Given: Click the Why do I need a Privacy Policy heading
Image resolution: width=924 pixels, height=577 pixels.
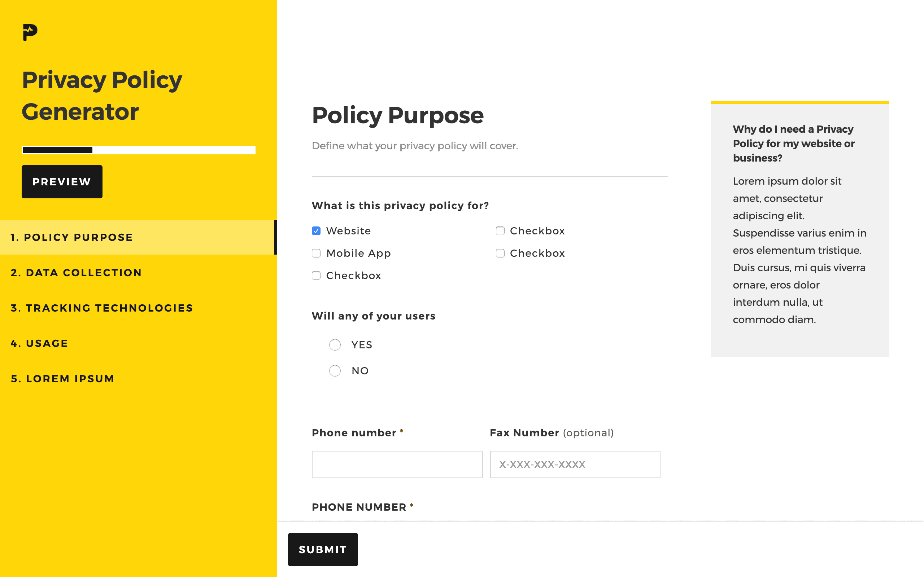Looking at the screenshot, I should pos(793,144).
